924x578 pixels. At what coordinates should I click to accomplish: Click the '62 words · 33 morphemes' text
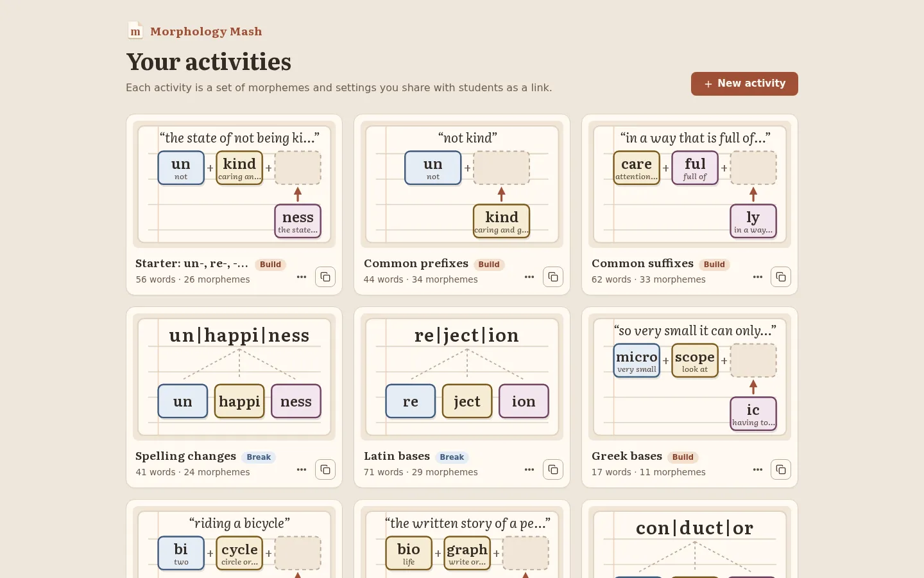click(x=649, y=279)
